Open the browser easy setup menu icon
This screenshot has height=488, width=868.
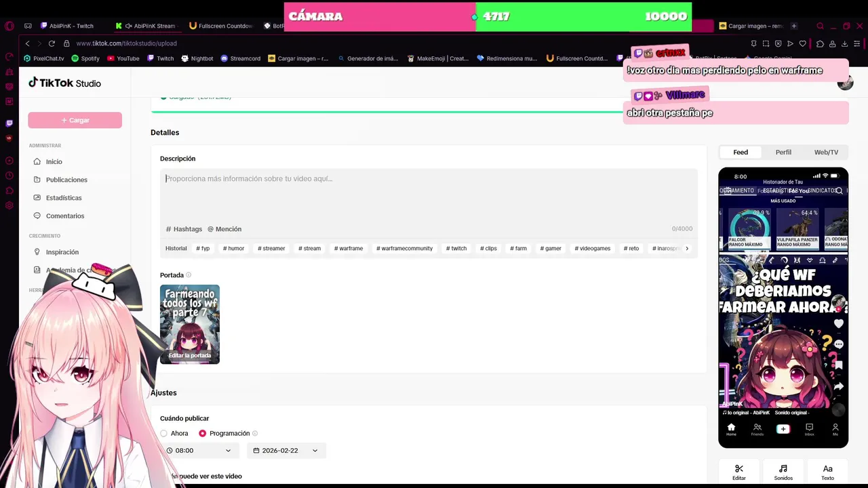click(x=858, y=43)
